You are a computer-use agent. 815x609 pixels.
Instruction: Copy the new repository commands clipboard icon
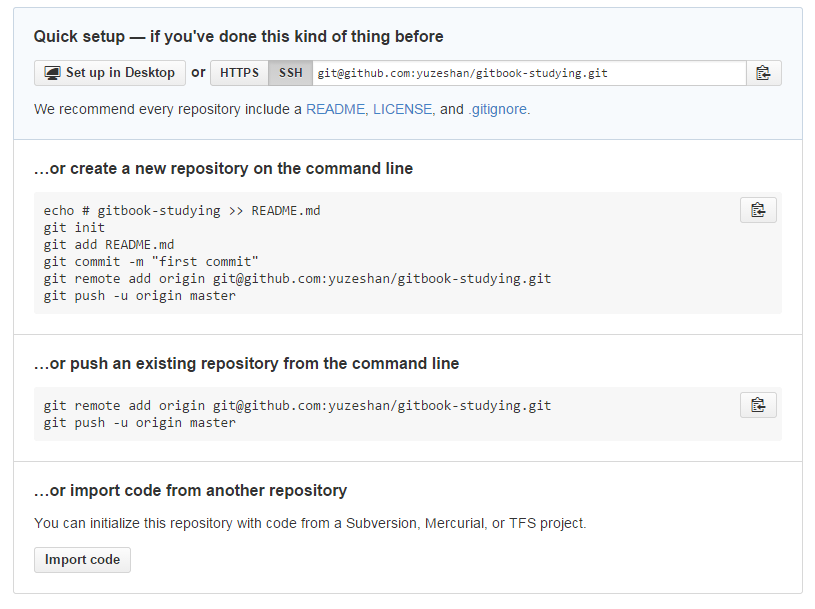tap(758, 210)
